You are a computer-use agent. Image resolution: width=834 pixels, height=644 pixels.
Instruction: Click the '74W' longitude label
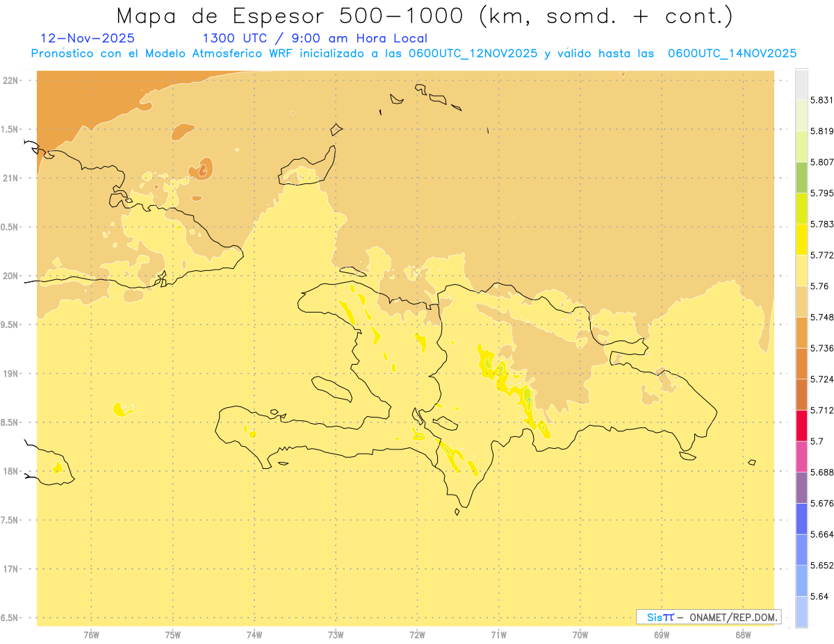pyautogui.click(x=254, y=635)
